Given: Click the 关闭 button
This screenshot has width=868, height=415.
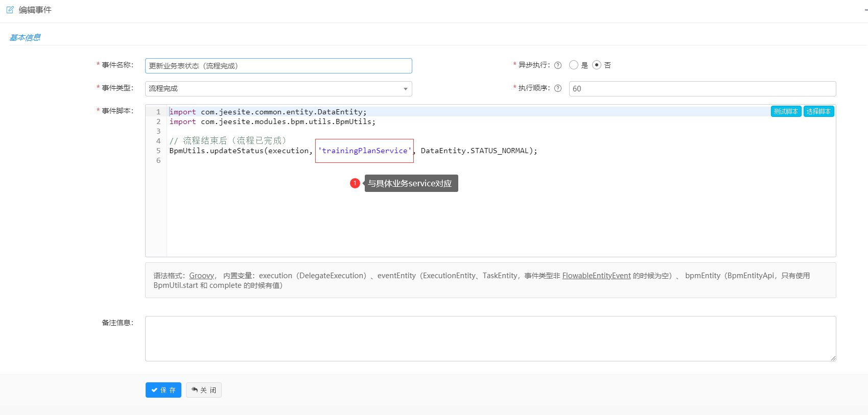Looking at the screenshot, I should click(204, 390).
